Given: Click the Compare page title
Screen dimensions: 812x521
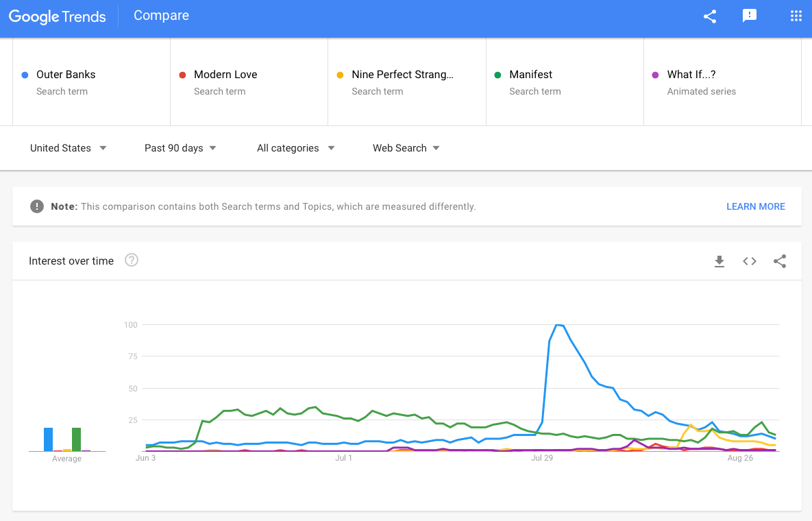Looking at the screenshot, I should [x=161, y=16].
